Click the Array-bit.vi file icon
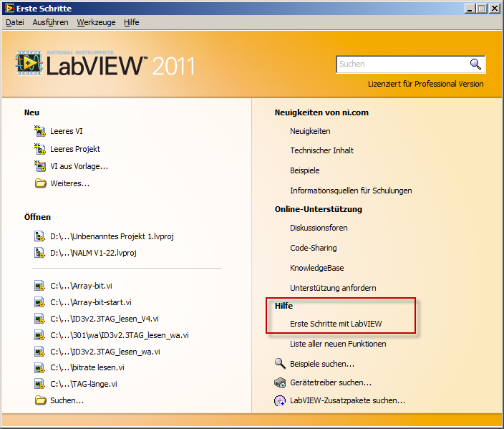Screen dimensions: 504x429 tap(39, 286)
